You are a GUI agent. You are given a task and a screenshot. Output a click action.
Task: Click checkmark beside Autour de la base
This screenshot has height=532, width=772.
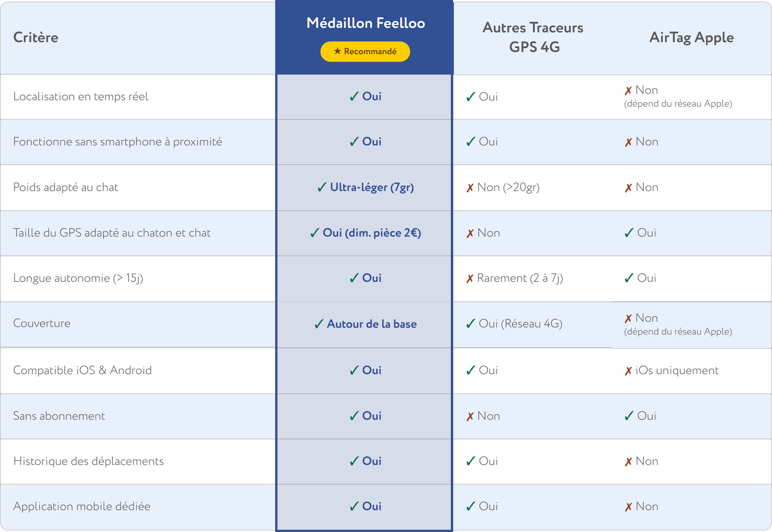click(x=319, y=324)
